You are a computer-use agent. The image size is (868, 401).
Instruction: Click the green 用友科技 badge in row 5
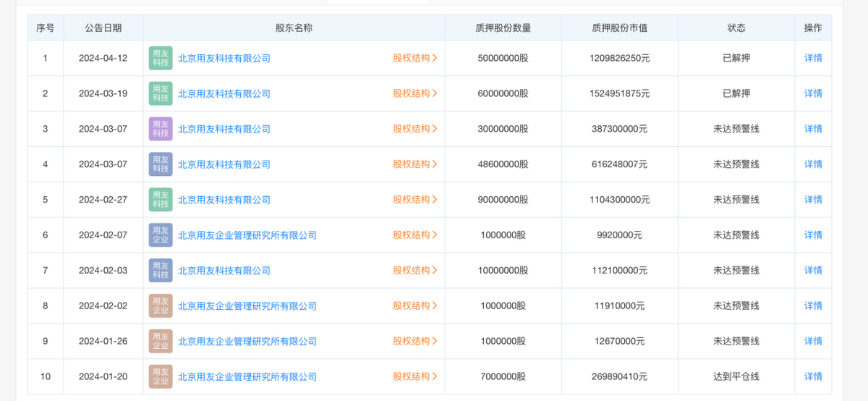point(161,200)
